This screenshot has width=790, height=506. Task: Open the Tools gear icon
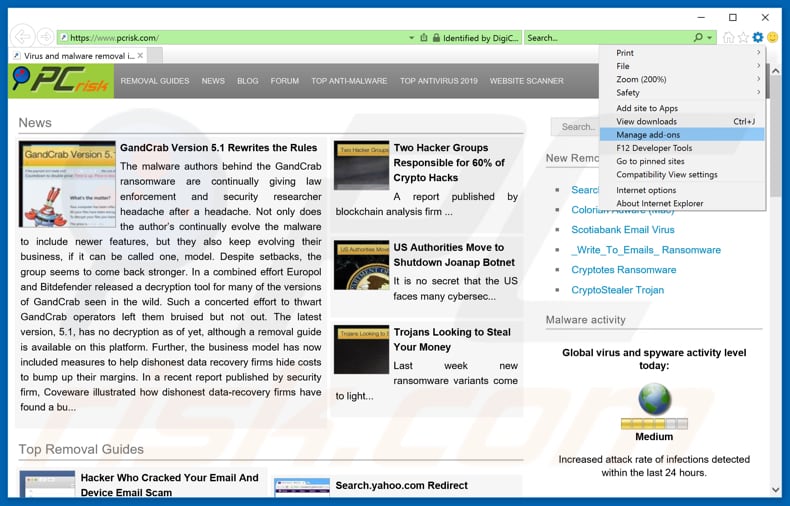coord(758,37)
